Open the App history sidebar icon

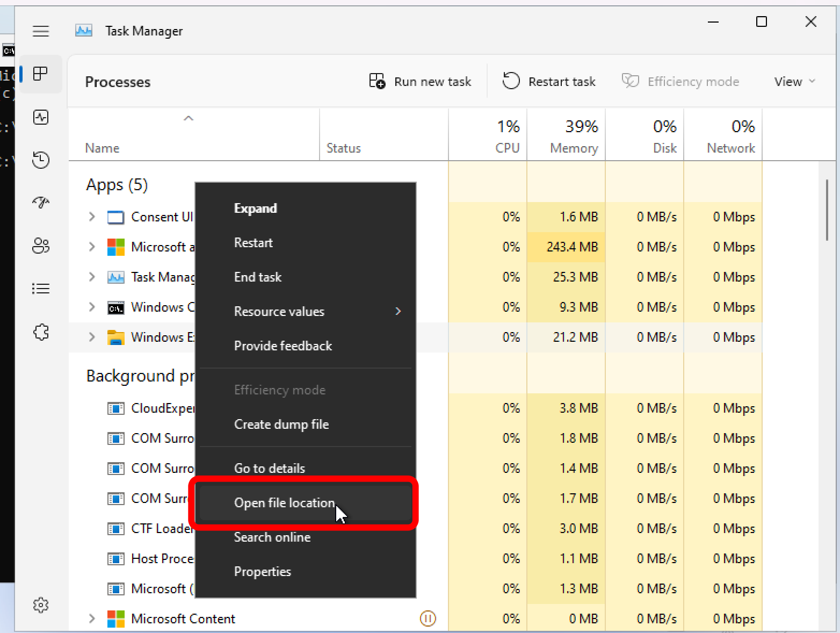[41, 160]
